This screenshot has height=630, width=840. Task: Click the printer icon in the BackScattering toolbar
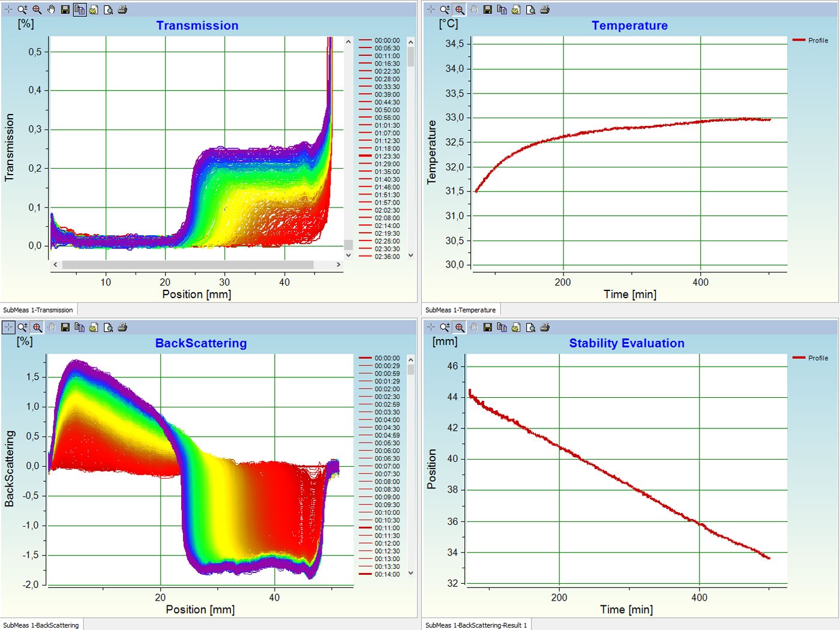tap(122, 327)
